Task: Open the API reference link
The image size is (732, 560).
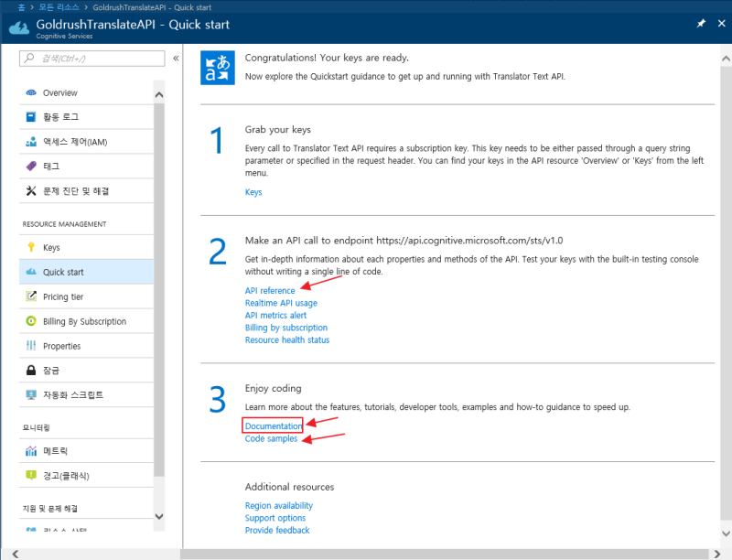Action: tap(271, 290)
